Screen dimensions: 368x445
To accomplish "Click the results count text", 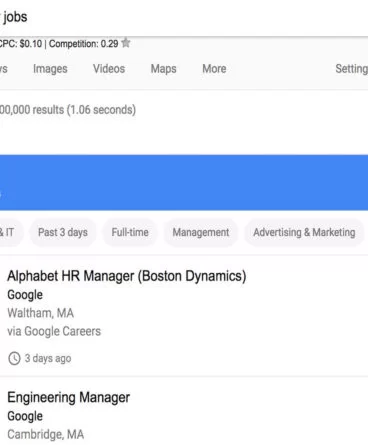I will [x=68, y=110].
